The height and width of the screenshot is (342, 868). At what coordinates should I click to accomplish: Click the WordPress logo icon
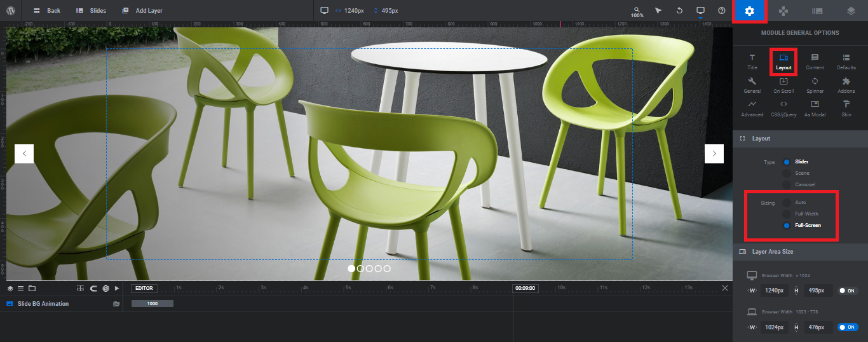pyautogui.click(x=11, y=11)
